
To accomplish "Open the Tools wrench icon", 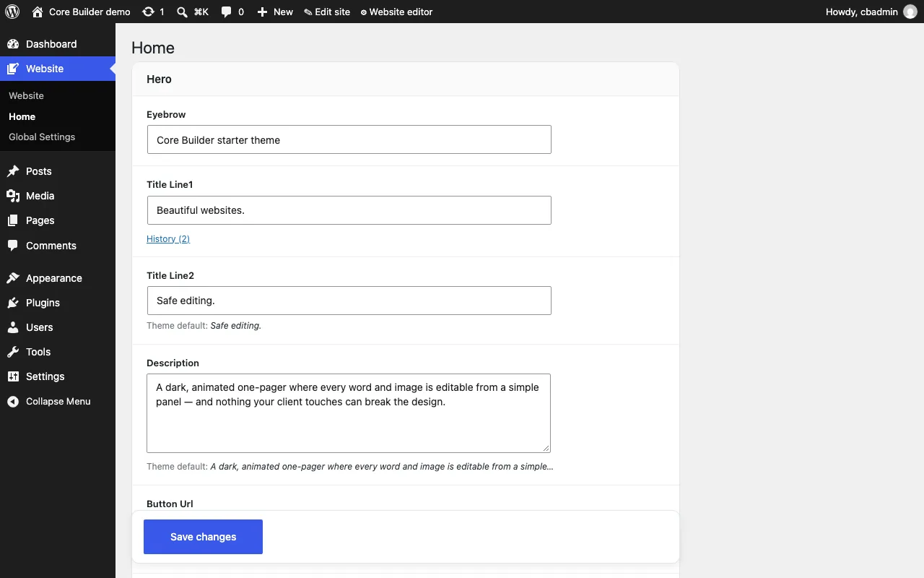I will (13, 352).
